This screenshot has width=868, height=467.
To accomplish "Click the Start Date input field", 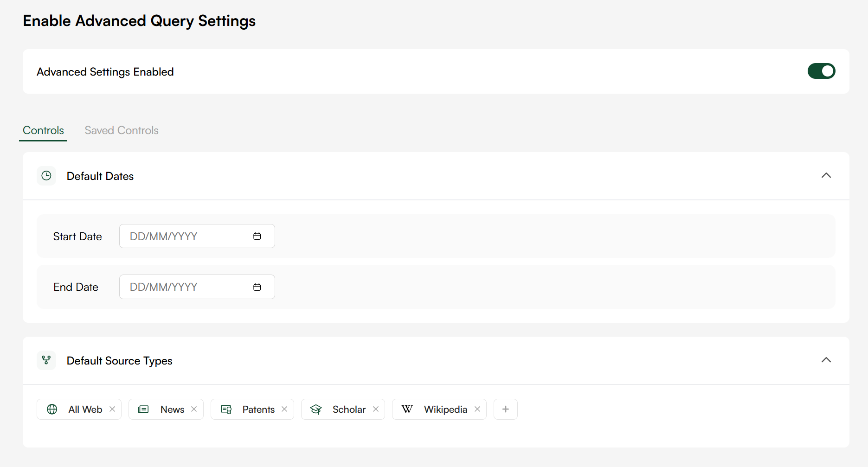I will [x=186, y=237].
